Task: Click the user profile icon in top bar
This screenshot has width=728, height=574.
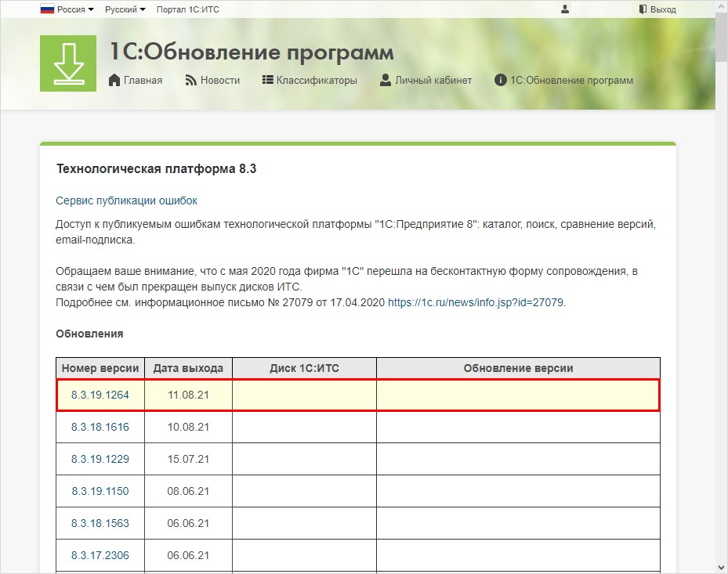Action: [x=565, y=9]
